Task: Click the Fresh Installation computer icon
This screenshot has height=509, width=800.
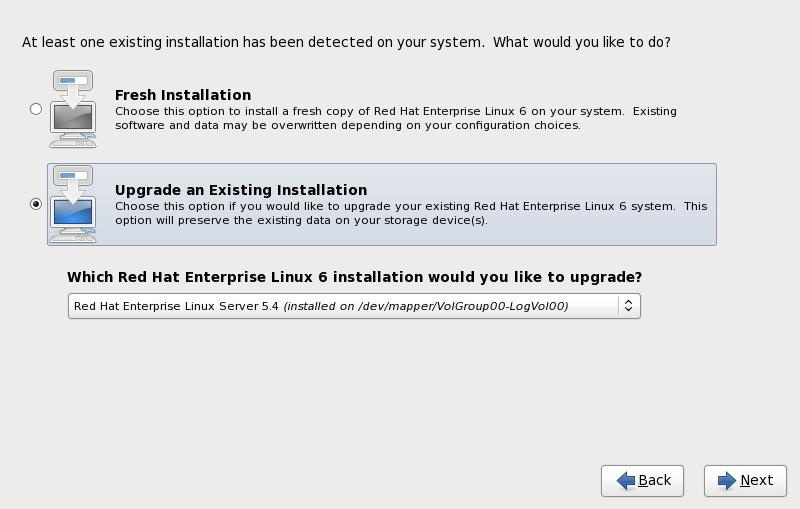Action: [x=72, y=107]
